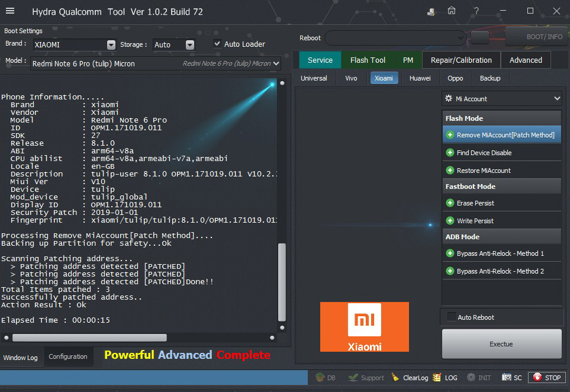Click the ClearLog broom icon
Screen dimensions: 570x392
[395, 377]
